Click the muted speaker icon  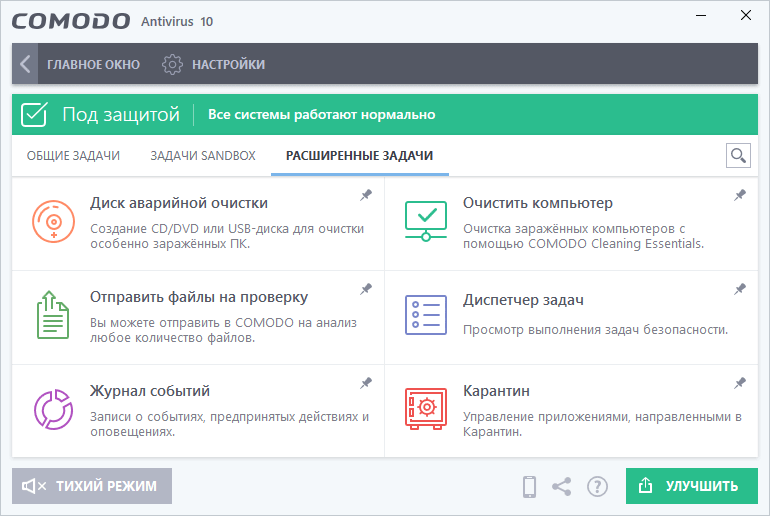click(x=34, y=486)
